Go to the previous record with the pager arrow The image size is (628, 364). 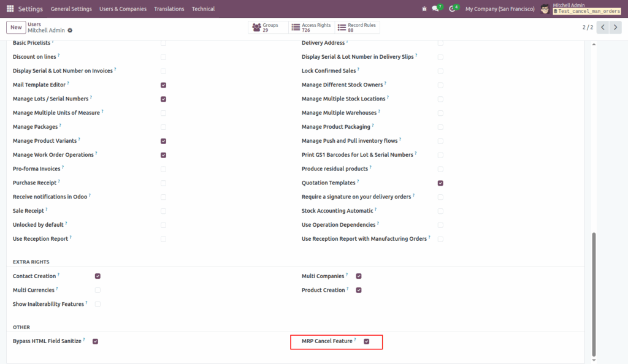602,27
